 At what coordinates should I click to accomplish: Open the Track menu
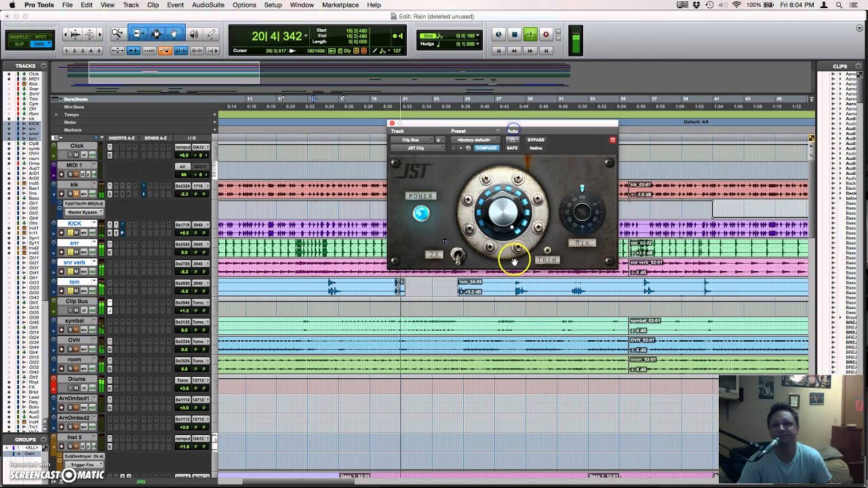[131, 5]
